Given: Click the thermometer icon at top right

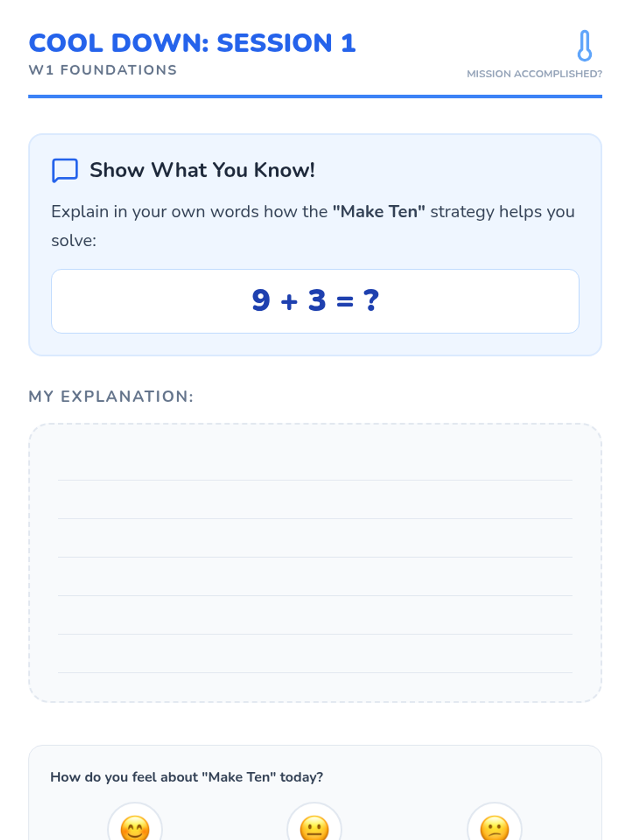Looking at the screenshot, I should point(584,46).
